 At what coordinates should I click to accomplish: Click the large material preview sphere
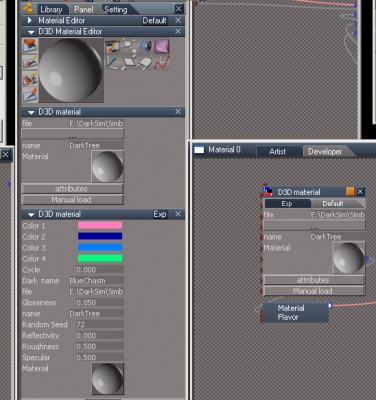tap(71, 70)
